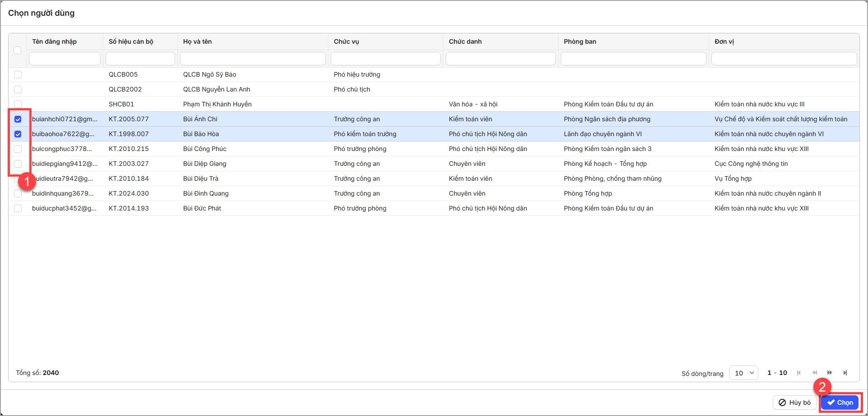This screenshot has height=416, width=868.
Task: Go to the first page of results
Action: [x=799, y=373]
